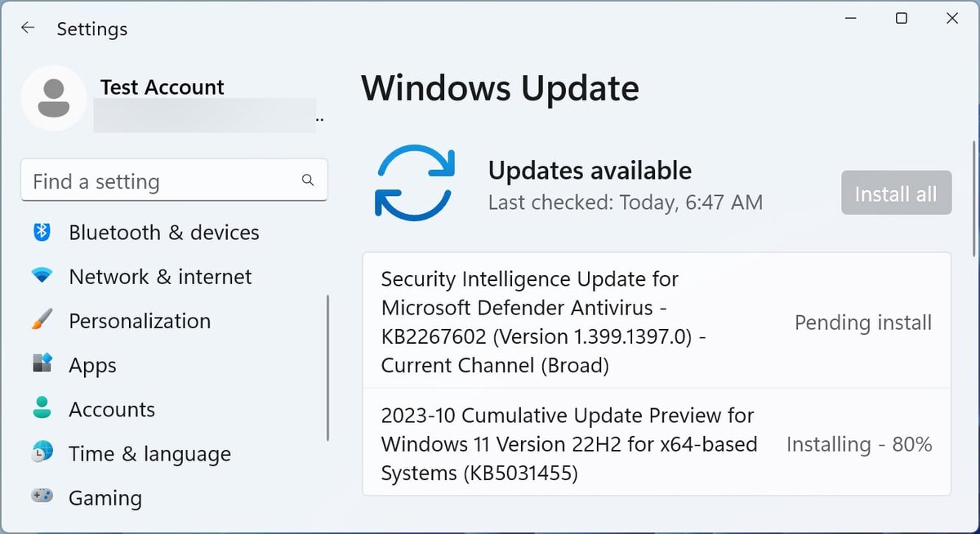Open the Personalization settings page
The width and height of the screenshot is (980, 534).
click(x=140, y=321)
